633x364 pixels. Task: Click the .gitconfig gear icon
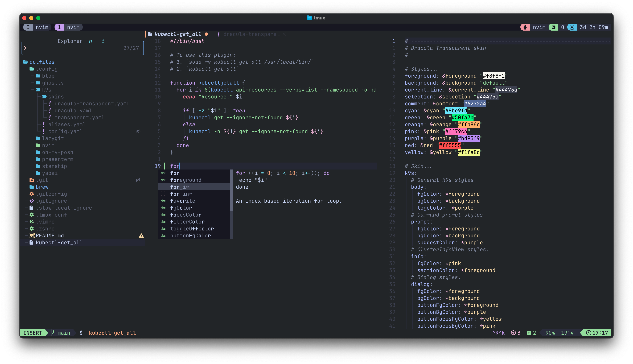(x=32, y=194)
